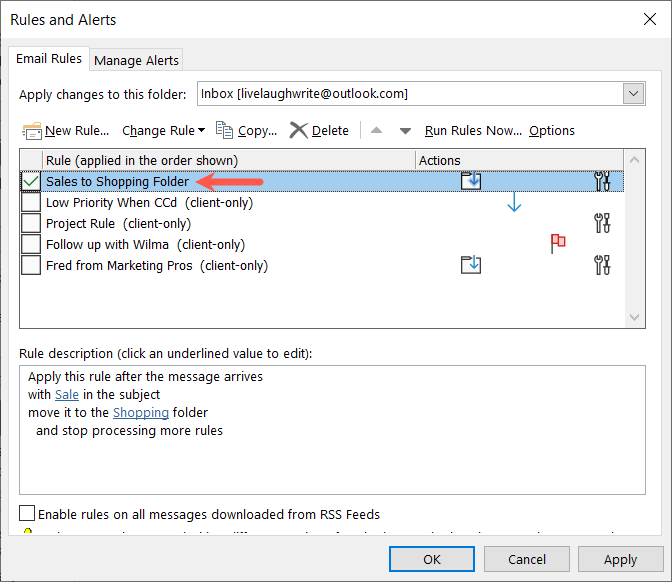Click tools icon in Sales to Shopping row
The height and width of the screenshot is (582, 672).
(x=602, y=181)
